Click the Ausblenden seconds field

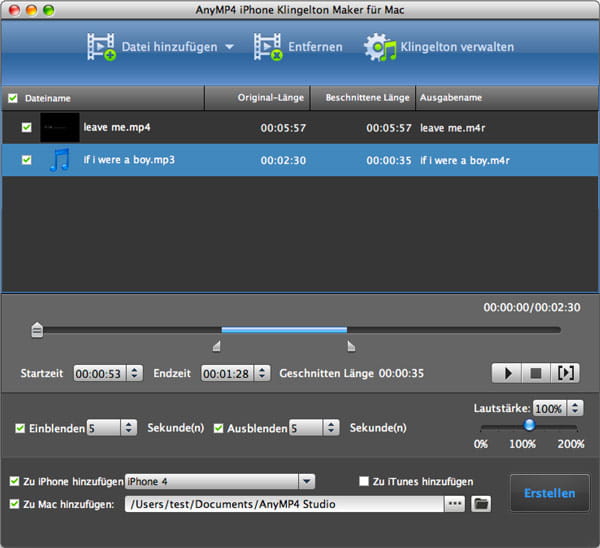pos(306,428)
